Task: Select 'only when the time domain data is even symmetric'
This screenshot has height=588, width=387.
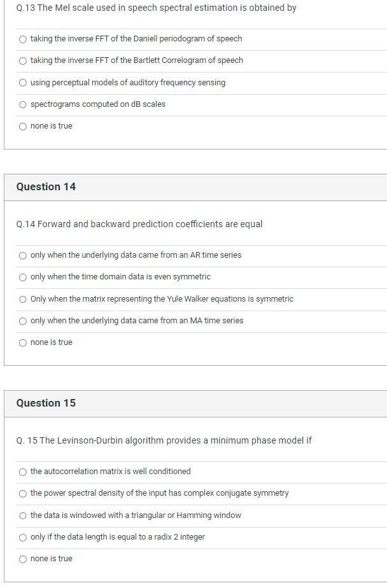Action: click(24, 277)
